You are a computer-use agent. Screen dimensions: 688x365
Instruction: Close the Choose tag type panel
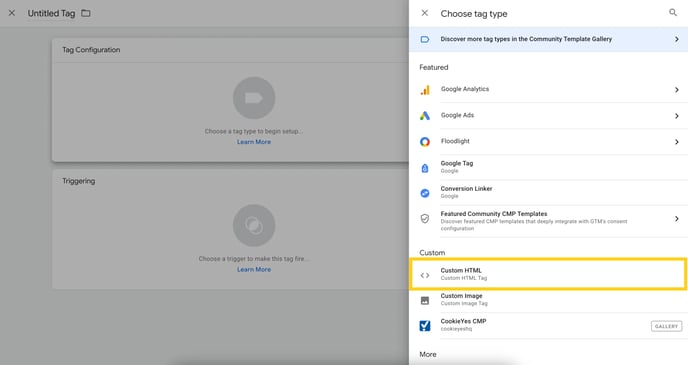(x=424, y=13)
